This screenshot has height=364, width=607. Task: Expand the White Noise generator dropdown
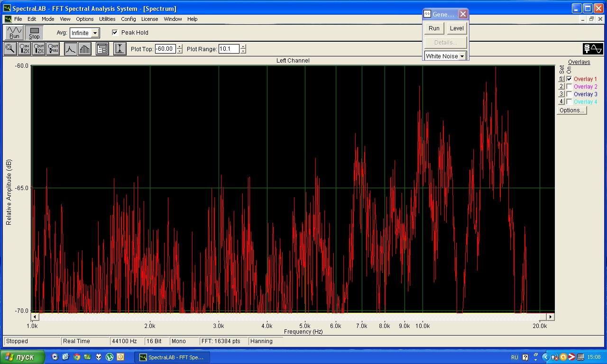coord(462,56)
